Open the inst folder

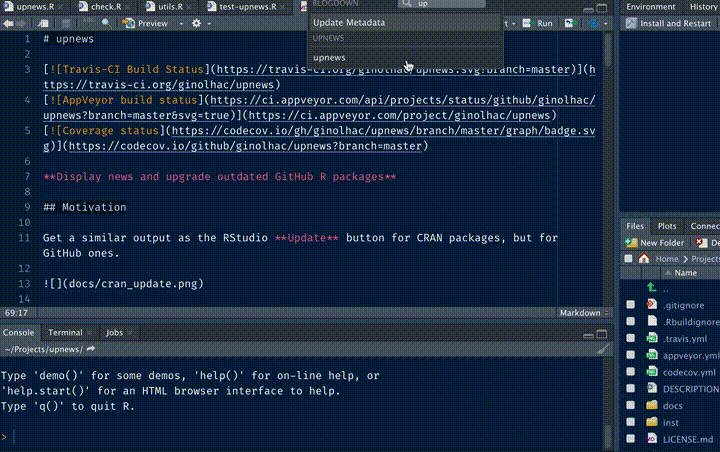[670, 423]
